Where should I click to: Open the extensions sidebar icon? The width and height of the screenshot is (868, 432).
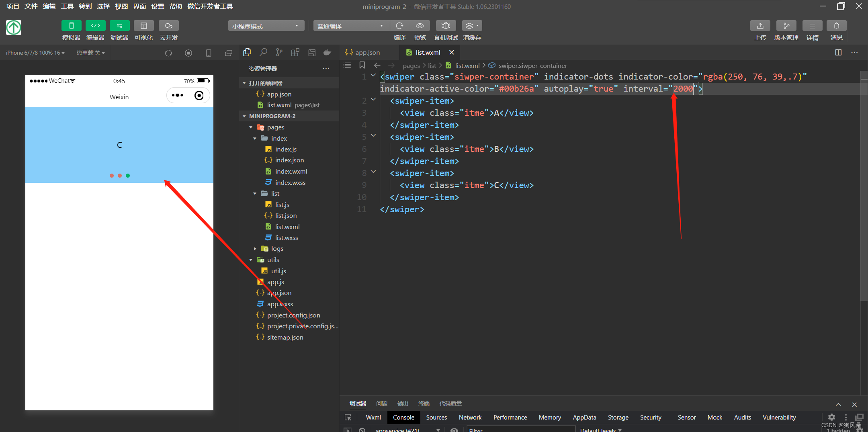click(x=295, y=52)
